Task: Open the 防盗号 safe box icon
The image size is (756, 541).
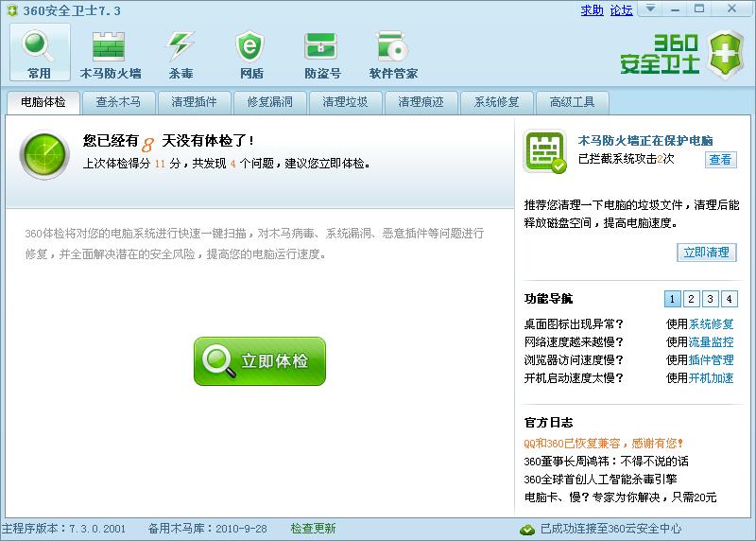Action: pos(321,46)
